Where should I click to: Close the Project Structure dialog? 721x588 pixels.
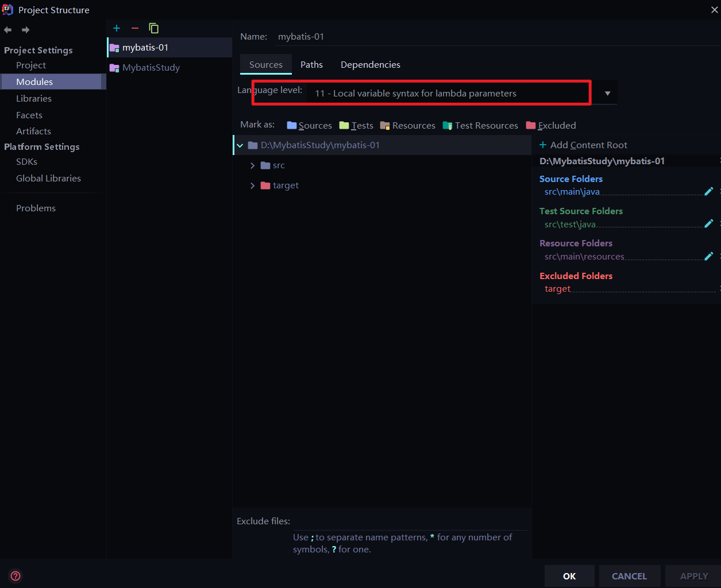point(715,9)
